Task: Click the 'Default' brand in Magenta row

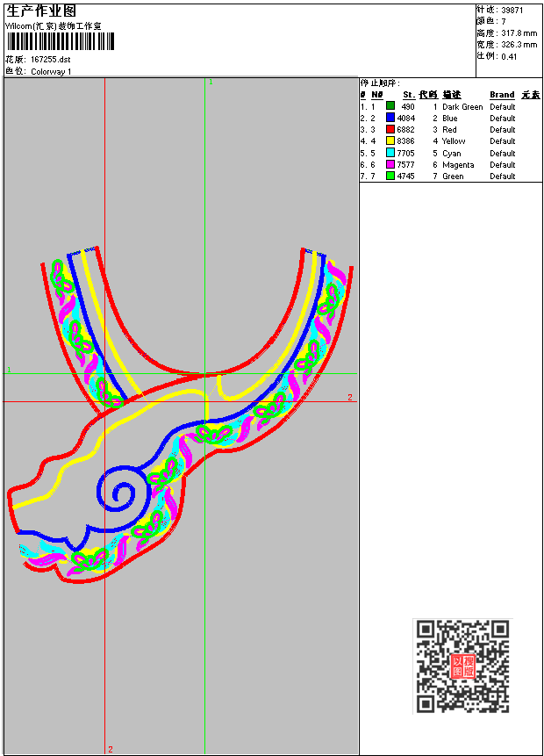Action: point(503,165)
